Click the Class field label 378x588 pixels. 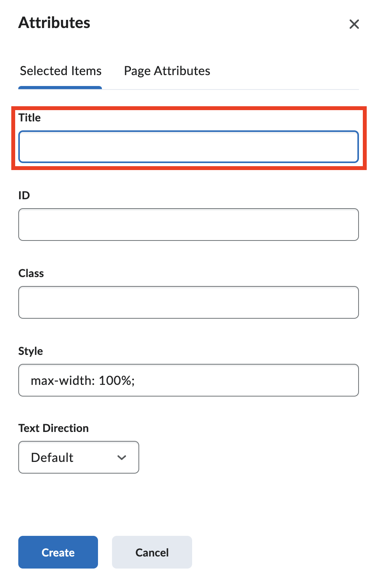click(x=31, y=273)
